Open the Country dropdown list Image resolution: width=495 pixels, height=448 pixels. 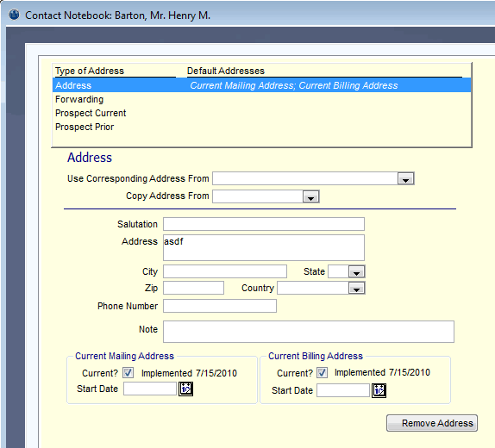coord(356,288)
